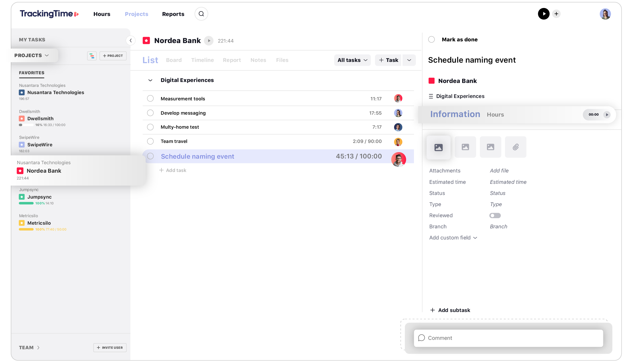Toggle the Reviewed switch for Schedule naming event
The width and height of the screenshot is (625, 364).
pyautogui.click(x=495, y=215)
